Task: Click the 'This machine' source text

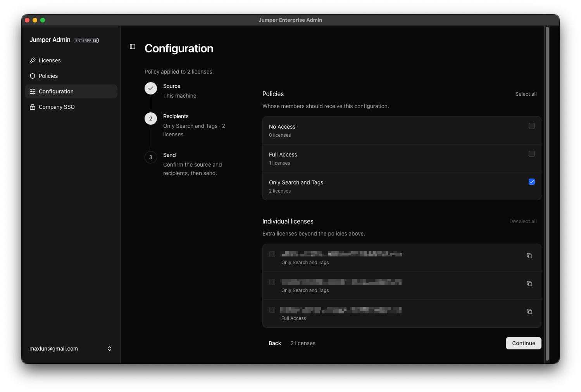Action: coord(180,96)
